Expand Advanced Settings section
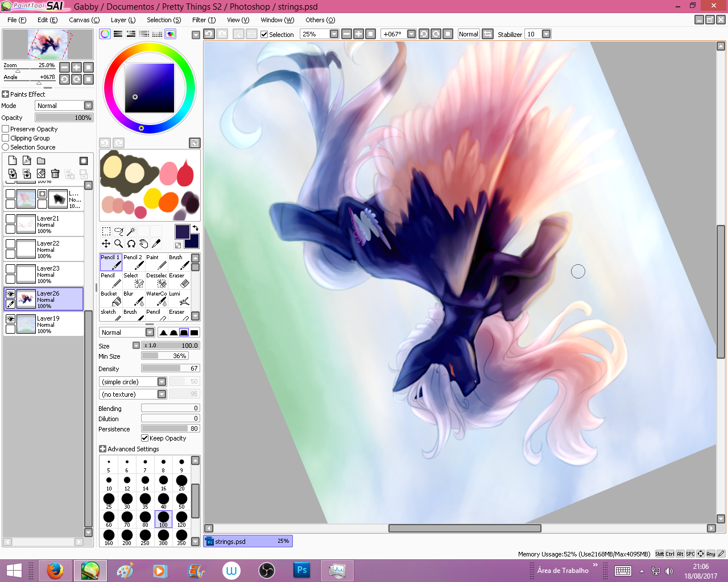 coord(103,449)
